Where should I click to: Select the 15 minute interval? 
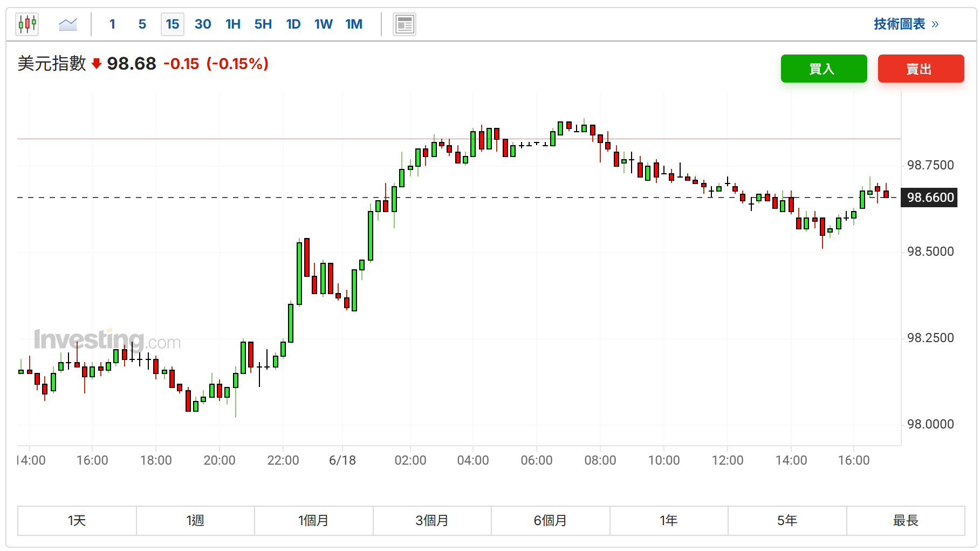[x=173, y=24]
